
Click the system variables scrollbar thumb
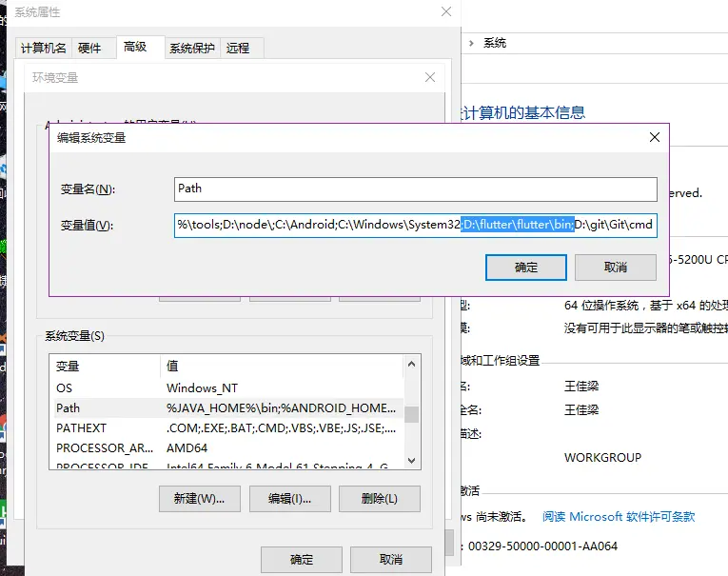(411, 414)
